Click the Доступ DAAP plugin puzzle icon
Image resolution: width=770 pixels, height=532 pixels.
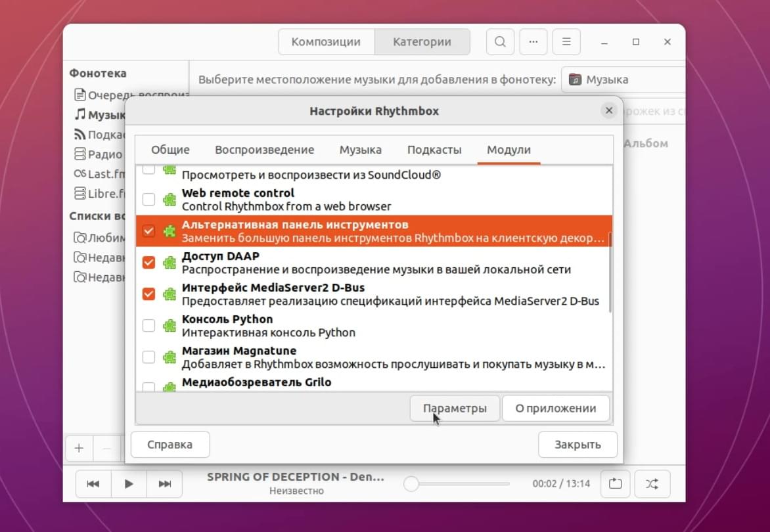click(170, 263)
